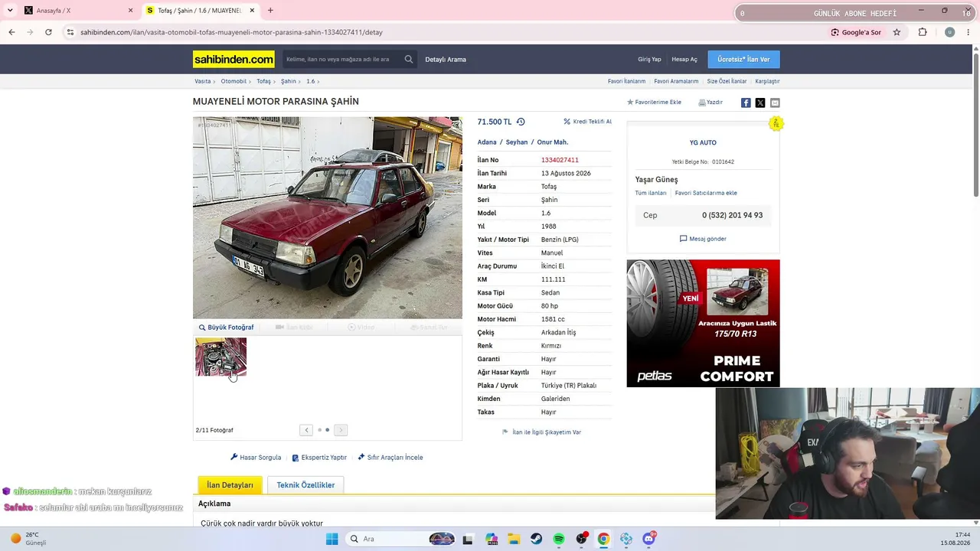
Task: Click Chrome address bar URL
Action: pos(231,32)
